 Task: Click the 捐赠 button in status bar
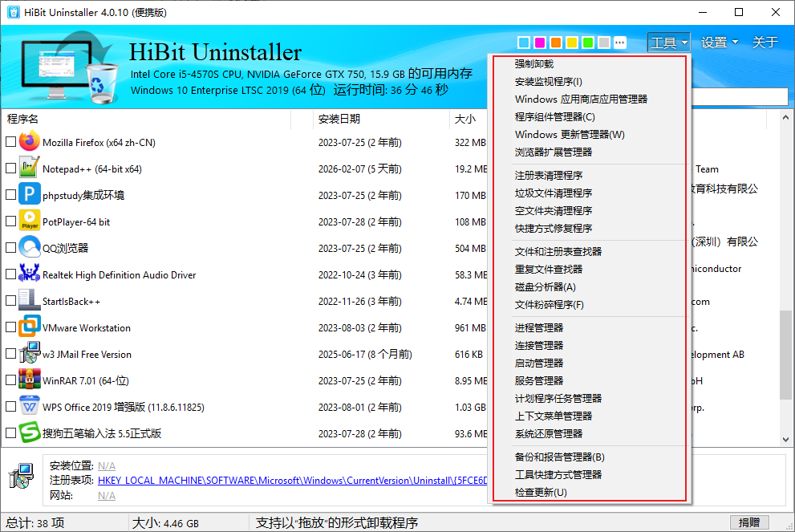(x=749, y=522)
